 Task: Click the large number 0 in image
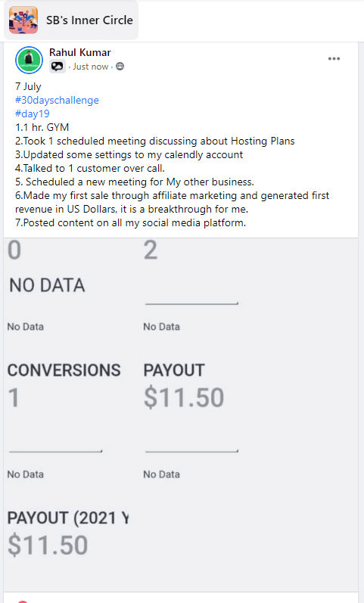point(14,250)
